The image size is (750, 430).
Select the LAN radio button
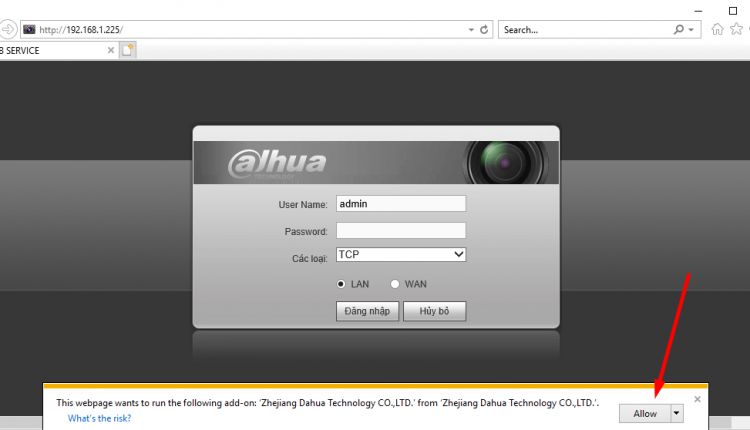[341, 284]
